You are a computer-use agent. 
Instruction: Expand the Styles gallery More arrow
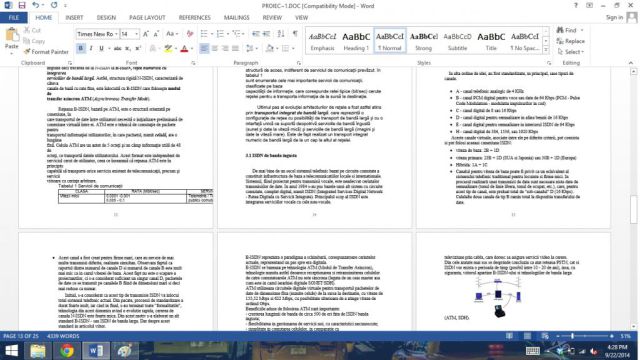pyautogui.click(x=546, y=50)
